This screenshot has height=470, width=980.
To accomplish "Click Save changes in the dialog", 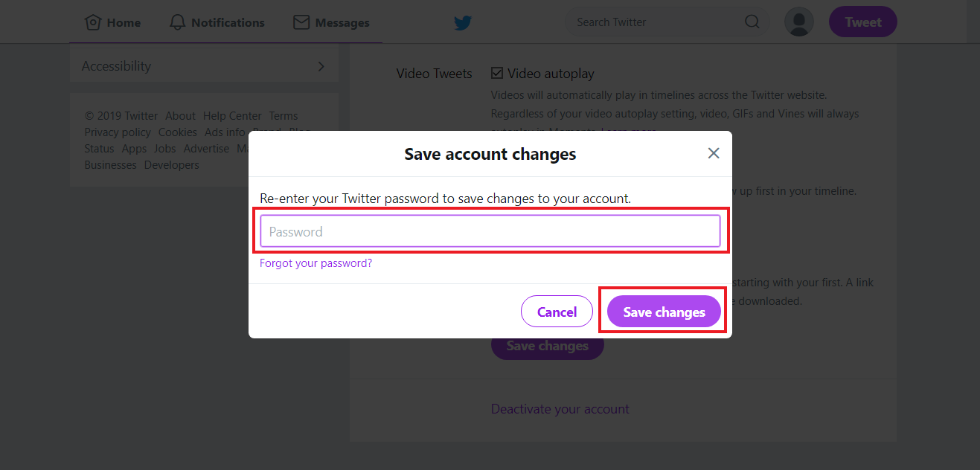I will pos(664,312).
